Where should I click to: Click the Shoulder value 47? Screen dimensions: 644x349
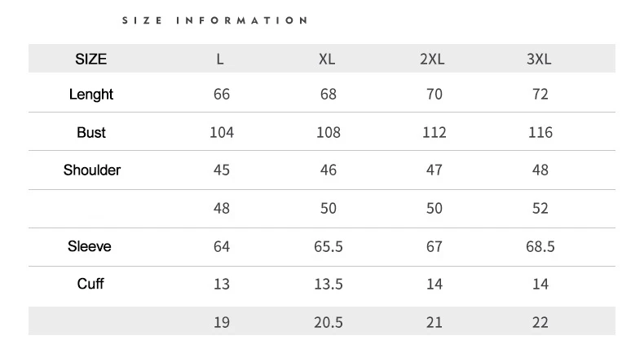pyautogui.click(x=434, y=170)
